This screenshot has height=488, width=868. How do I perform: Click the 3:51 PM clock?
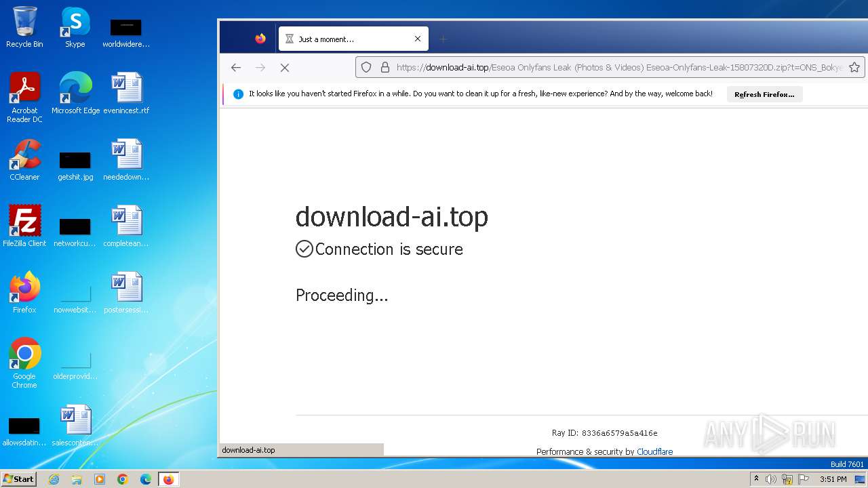[x=833, y=479]
